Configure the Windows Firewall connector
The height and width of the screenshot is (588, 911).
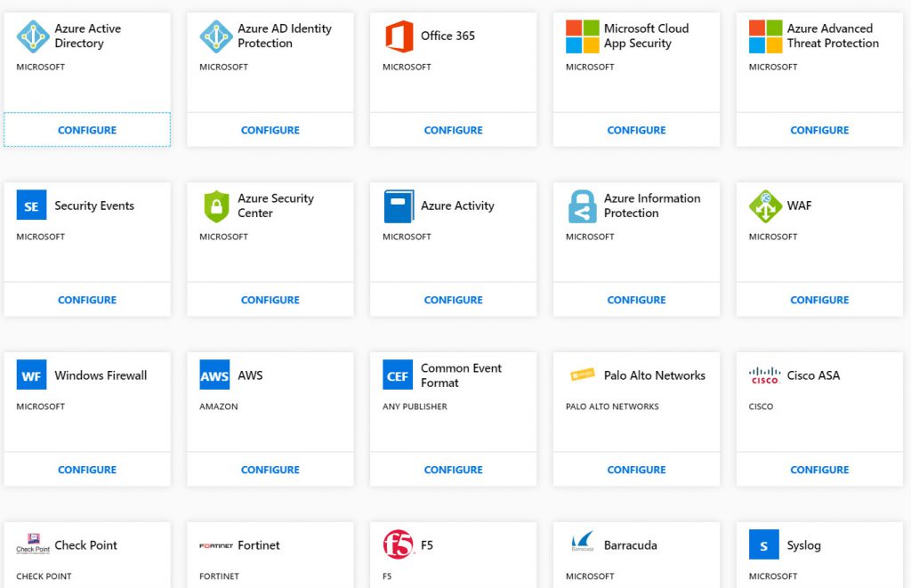(x=87, y=470)
